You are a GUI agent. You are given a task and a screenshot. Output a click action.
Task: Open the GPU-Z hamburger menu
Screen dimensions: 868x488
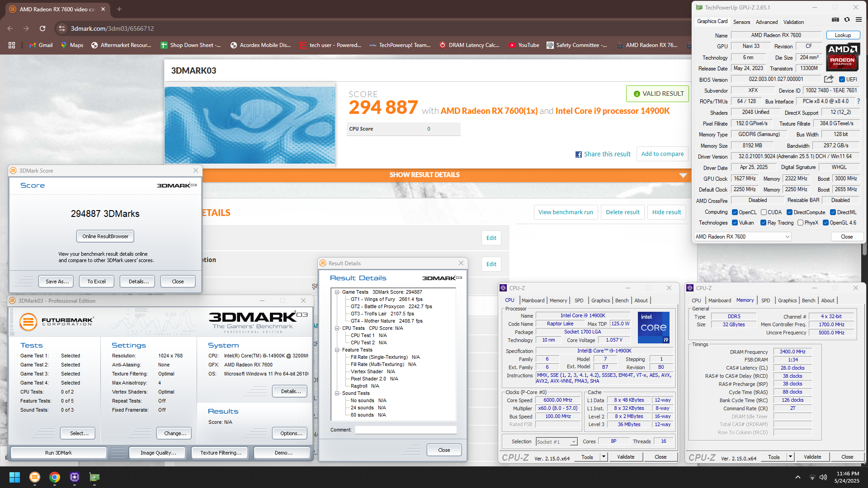pos(859,20)
